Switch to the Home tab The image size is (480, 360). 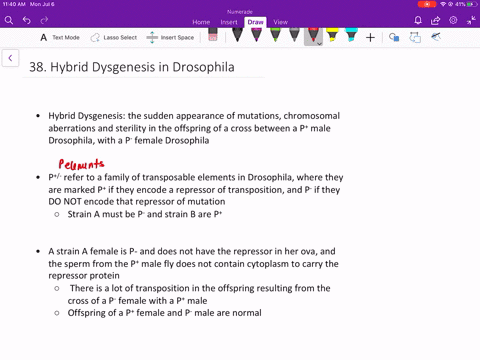201,22
